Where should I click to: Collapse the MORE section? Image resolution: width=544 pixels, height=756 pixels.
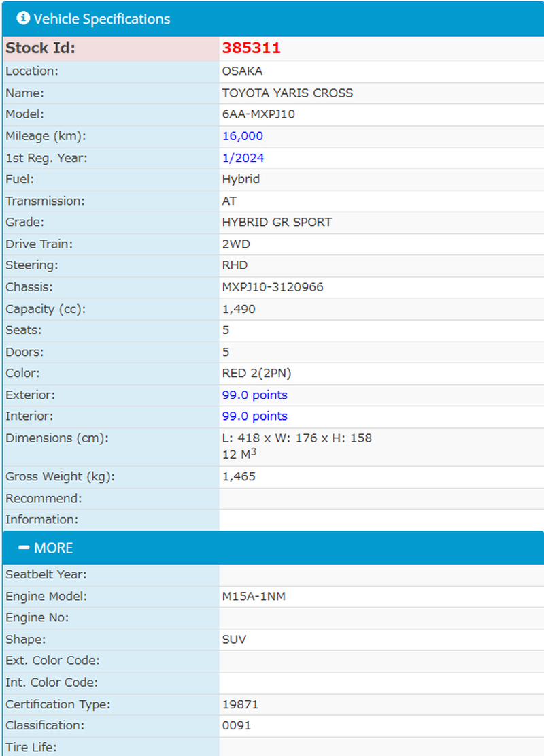pos(273,548)
